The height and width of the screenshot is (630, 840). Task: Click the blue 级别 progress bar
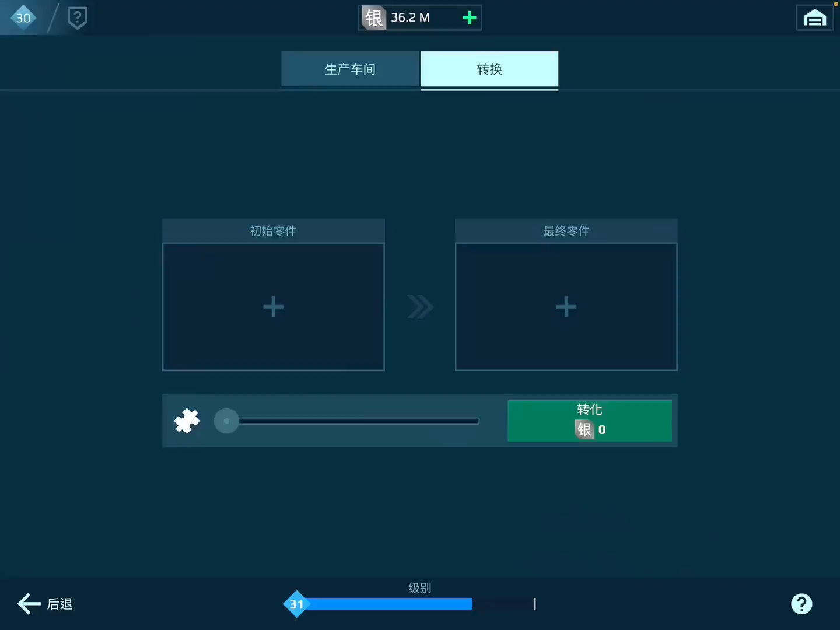pos(390,604)
